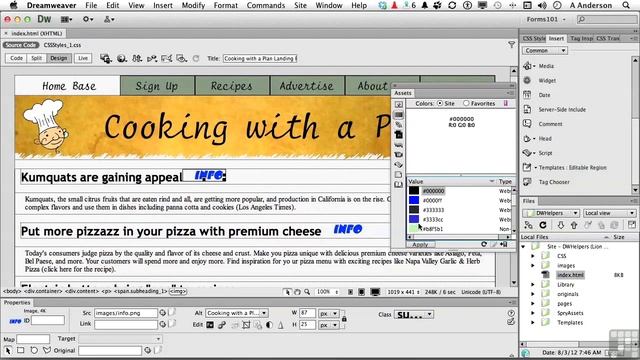Screen dimensions: 640x360
Task: Select the SWF category in Assets panel
Action: (399, 135)
